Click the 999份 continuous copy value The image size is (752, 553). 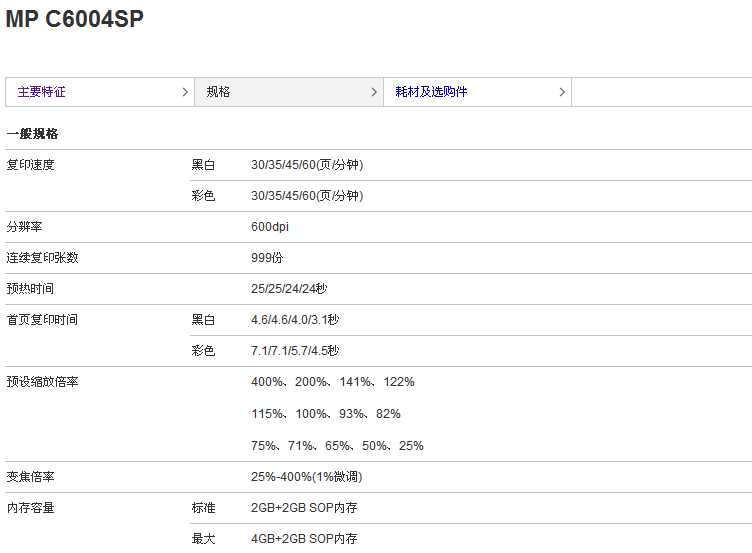pyautogui.click(x=267, y=258)
